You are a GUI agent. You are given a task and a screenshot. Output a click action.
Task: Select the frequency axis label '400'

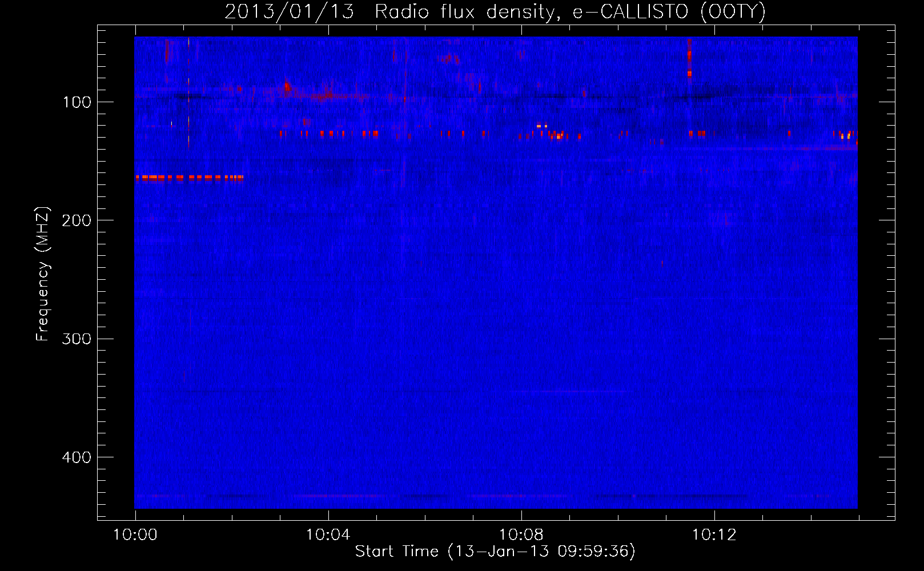(x=77, y=458)
